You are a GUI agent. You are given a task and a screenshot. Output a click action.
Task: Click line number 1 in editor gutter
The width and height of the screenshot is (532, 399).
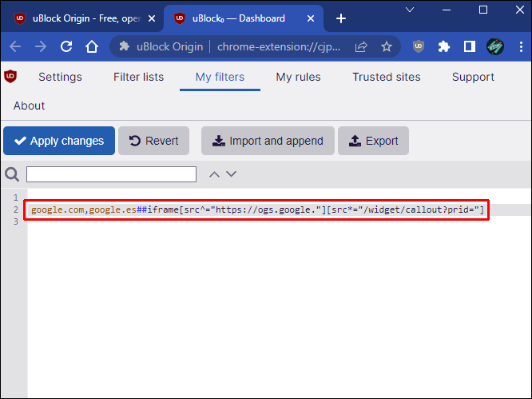(16, 198)
